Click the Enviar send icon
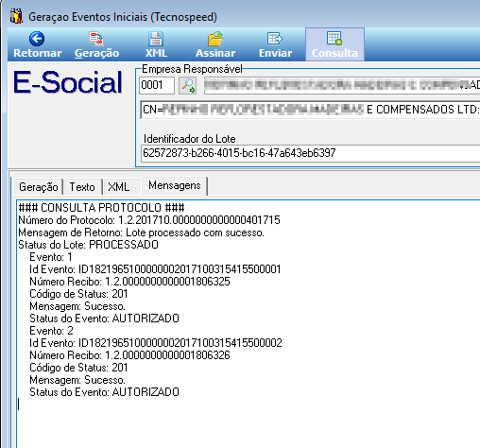The width and height of the screenshot is (480, 448). pos(275,39)
